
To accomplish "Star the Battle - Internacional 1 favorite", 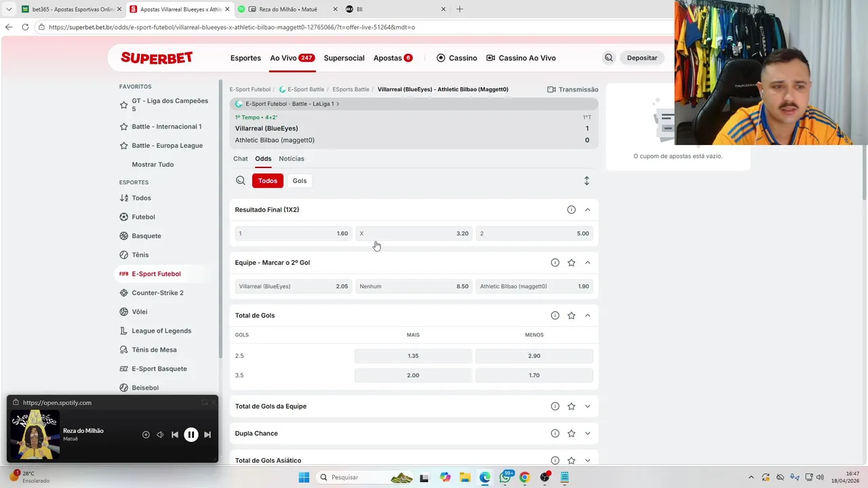I will [x=123, y=127].
